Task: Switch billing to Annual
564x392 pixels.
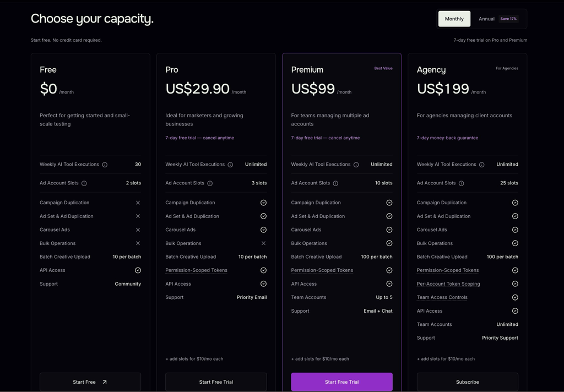Action: coord(486,19)
